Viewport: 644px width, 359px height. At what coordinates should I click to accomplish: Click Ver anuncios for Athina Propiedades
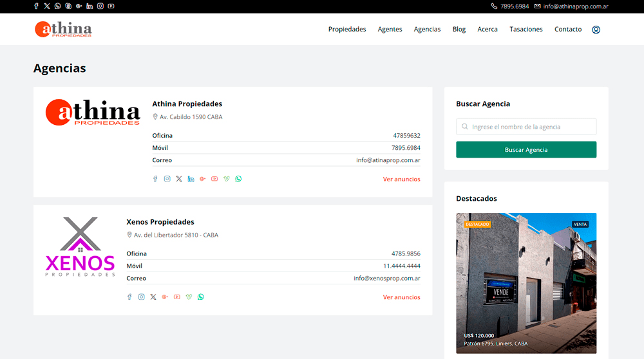[x=402, y=179]
